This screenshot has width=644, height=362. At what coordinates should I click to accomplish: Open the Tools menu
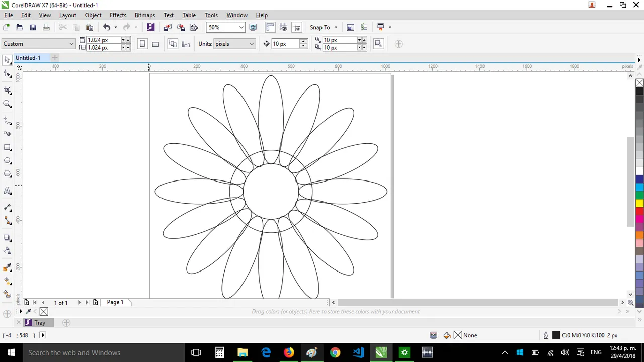pos(211,15)
